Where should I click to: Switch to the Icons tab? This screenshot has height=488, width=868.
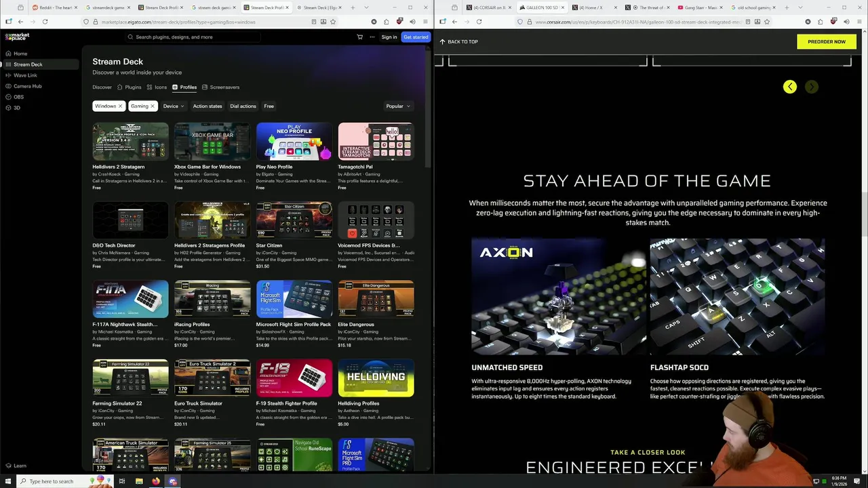coord(157,87)
